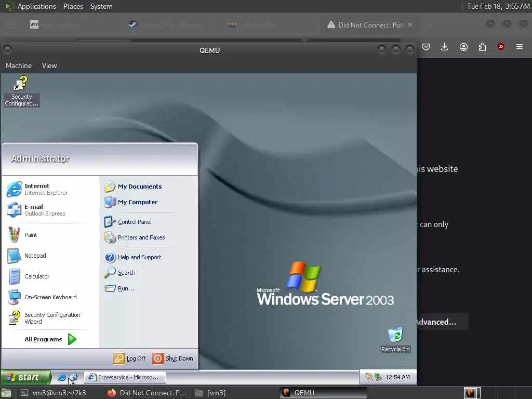Open QEMU View menu

[49, 65]
